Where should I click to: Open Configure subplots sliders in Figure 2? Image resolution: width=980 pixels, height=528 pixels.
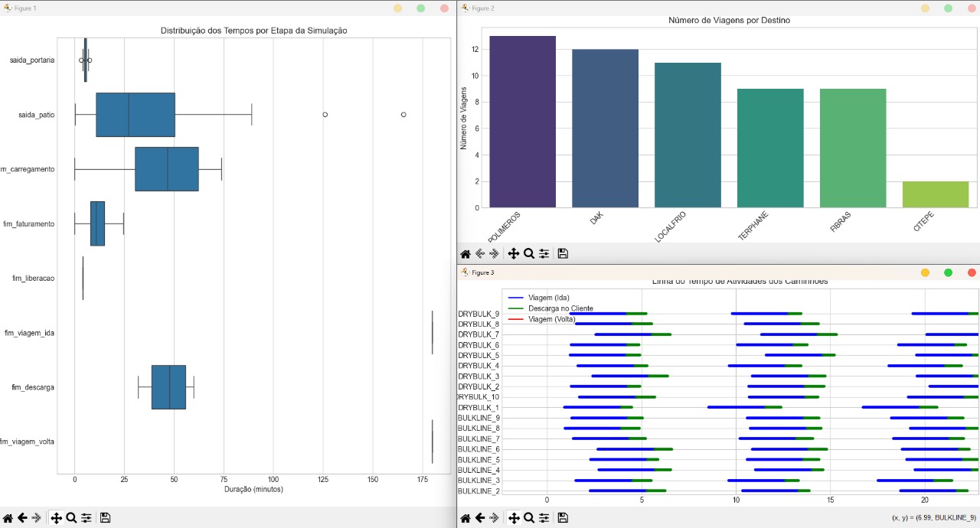(x=544, y=254)
